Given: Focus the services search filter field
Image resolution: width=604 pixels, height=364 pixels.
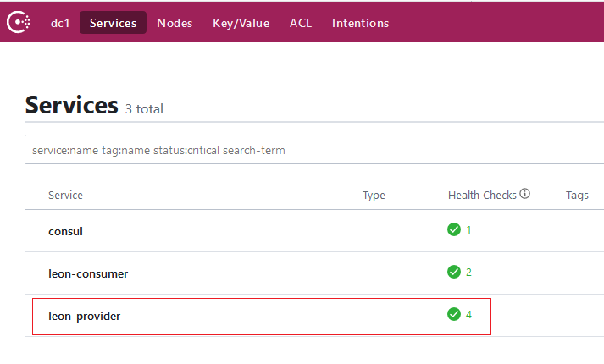Looking at the screenshot, I should click(x=313, y=150).
